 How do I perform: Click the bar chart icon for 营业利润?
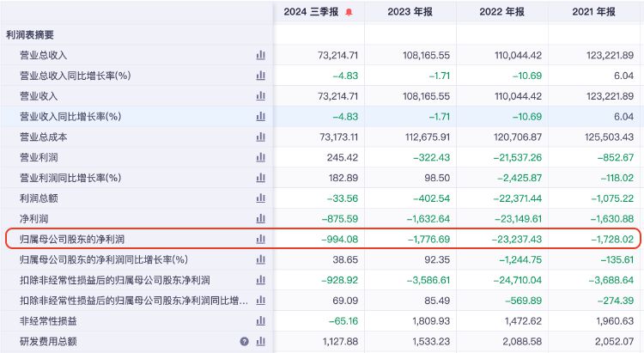pyautogui.click(x=260, y=157)
